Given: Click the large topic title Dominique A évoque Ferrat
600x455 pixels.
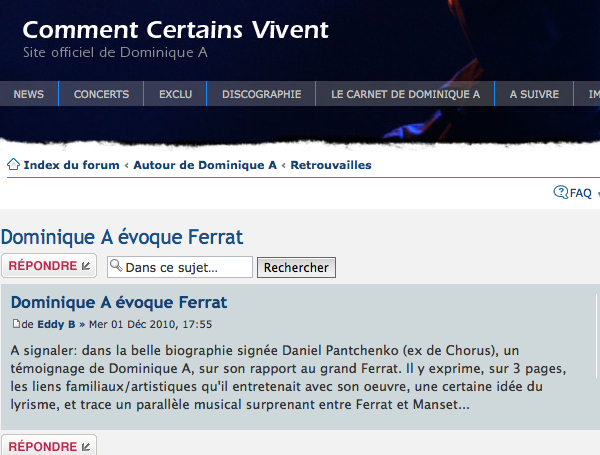Looking at the screenshot, I should point(122,237).
